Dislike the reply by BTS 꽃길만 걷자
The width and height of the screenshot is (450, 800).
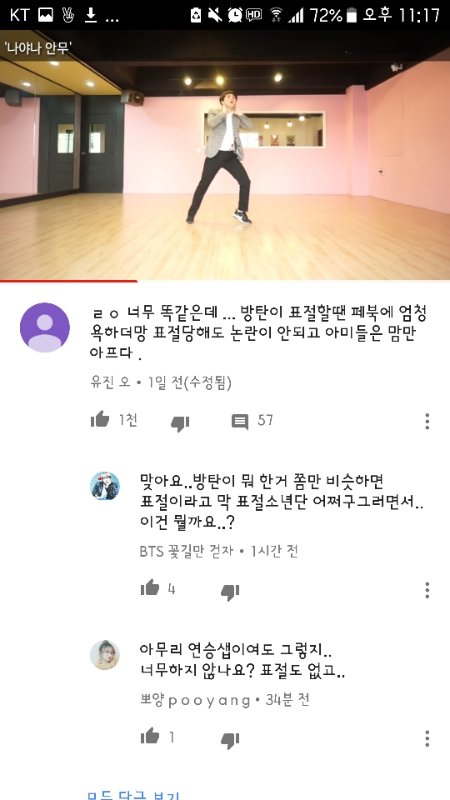pos(230,592)
